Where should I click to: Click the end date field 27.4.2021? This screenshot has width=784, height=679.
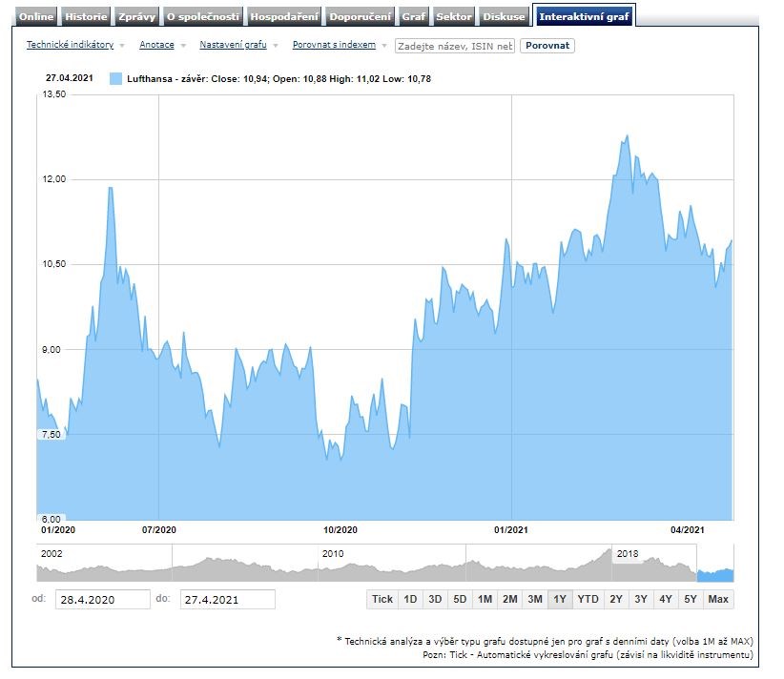click(226, 599)
